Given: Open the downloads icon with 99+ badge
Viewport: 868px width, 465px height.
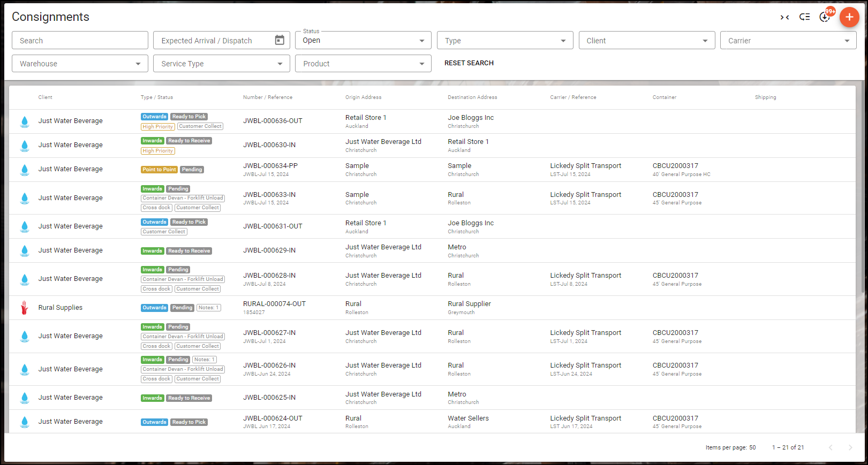Looking at the screenshot, I should click(x=825, y=17).
